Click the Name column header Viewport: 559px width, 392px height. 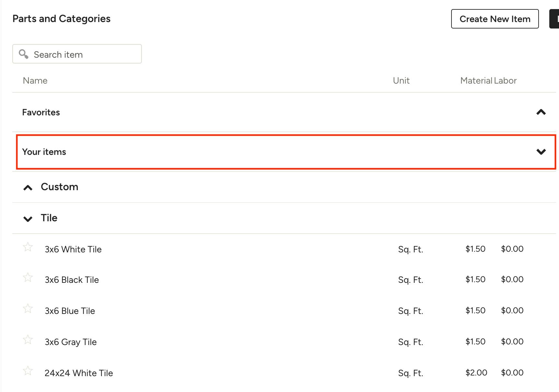[x=35, y=81]
